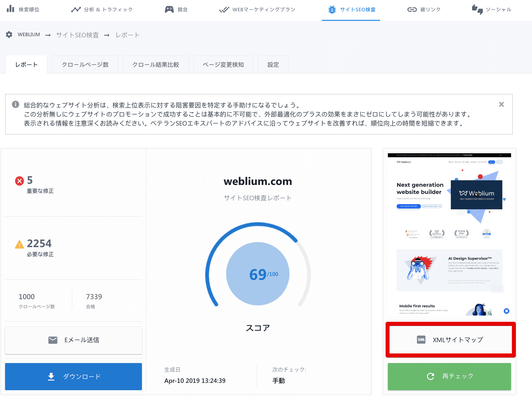532x397 pixels.
Task: Click the XML icon on the sitemap button
Action: tap(421, 340)
